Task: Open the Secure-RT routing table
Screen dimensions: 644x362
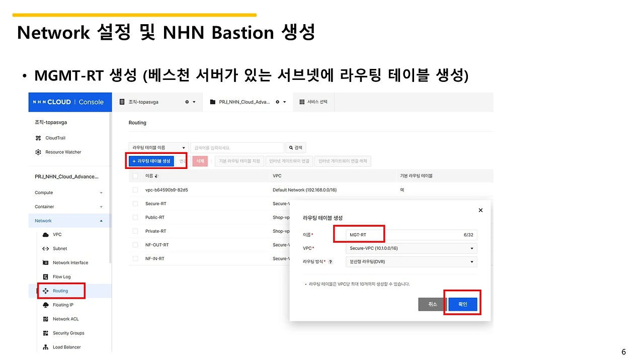Action: (x=155, y=204)
